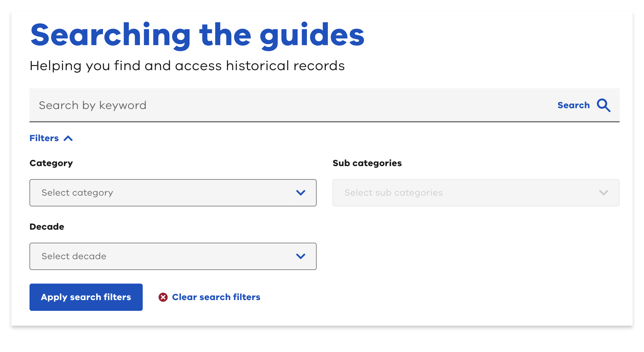Click the Decade dropdown arrow
Screen dimensions: 644x352
click(x=301, y=256)
